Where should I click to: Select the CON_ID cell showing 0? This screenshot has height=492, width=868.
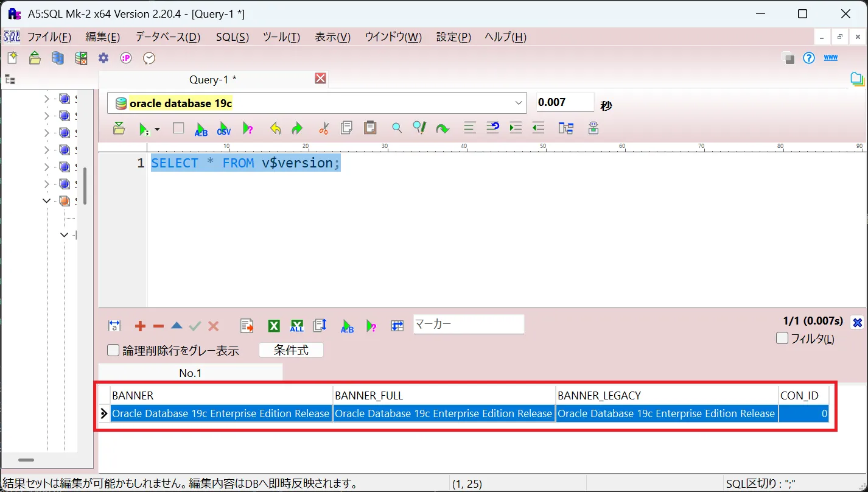click(x=803, y=413)
